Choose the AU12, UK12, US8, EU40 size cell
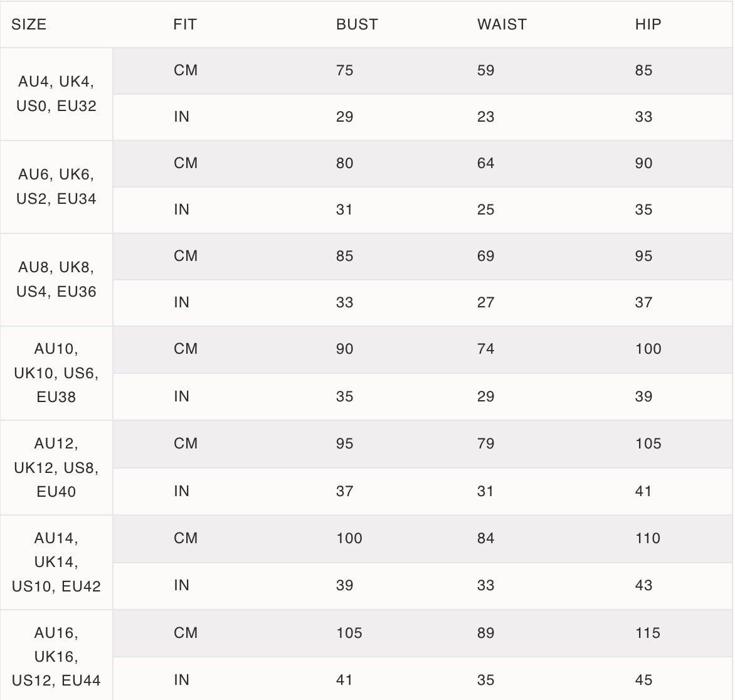 tap(56, 468)
